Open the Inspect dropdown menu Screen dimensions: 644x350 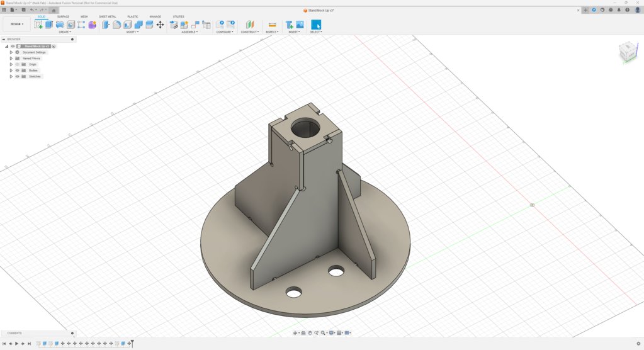coord(272,32)
